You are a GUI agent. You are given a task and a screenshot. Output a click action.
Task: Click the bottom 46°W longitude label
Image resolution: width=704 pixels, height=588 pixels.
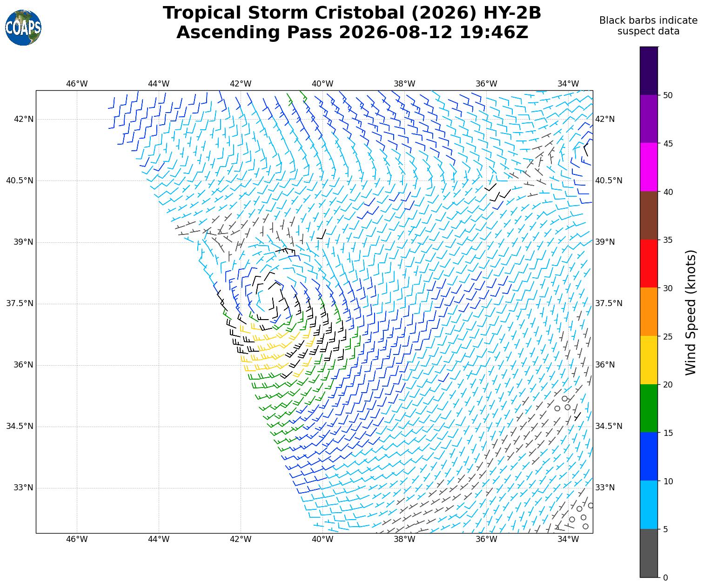(77, 539)
